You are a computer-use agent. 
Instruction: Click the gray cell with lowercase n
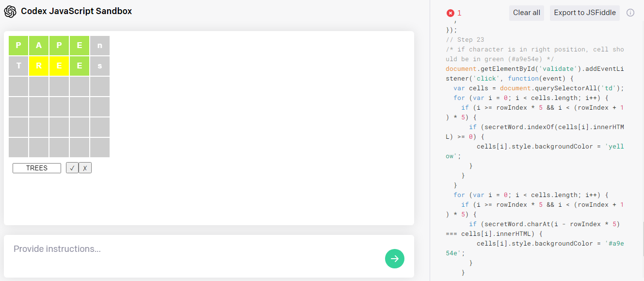(100, 46)
